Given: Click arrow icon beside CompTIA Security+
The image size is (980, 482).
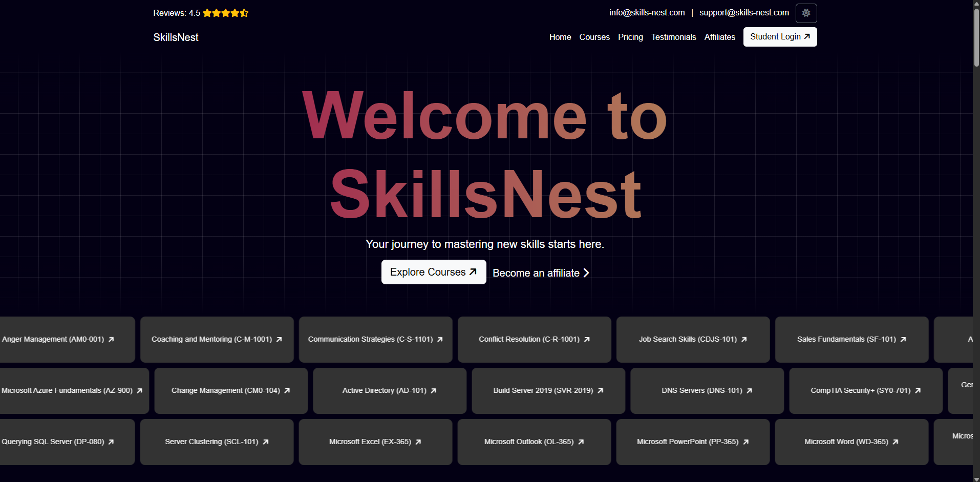Looking at the screenshot, I should point(918,390).
